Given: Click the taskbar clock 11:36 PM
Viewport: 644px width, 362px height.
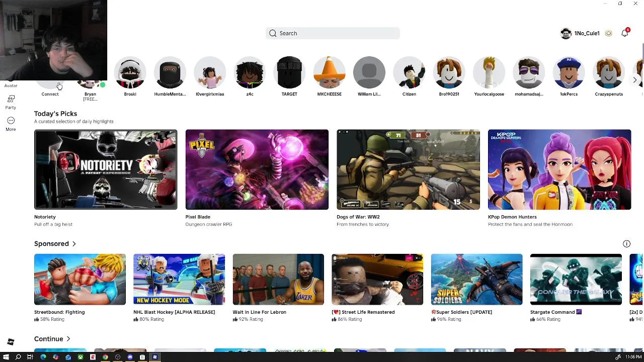Looking at the screenshot, I should point(633,357).
